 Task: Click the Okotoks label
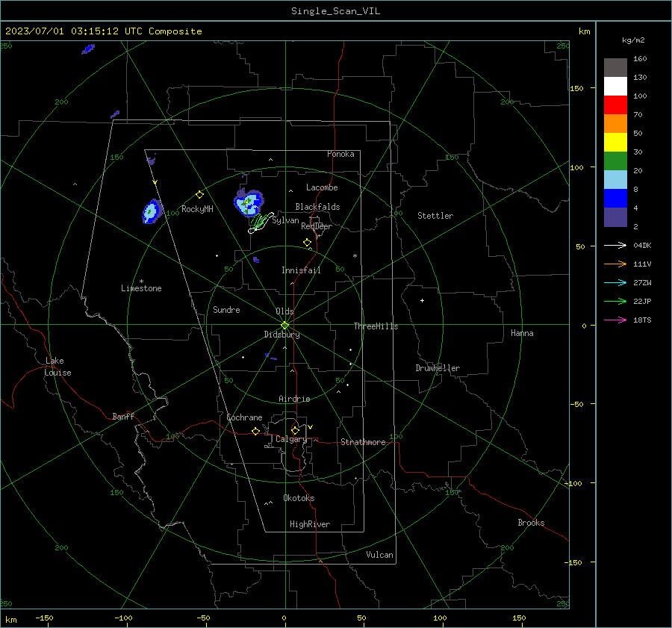[x=299, y=498]
